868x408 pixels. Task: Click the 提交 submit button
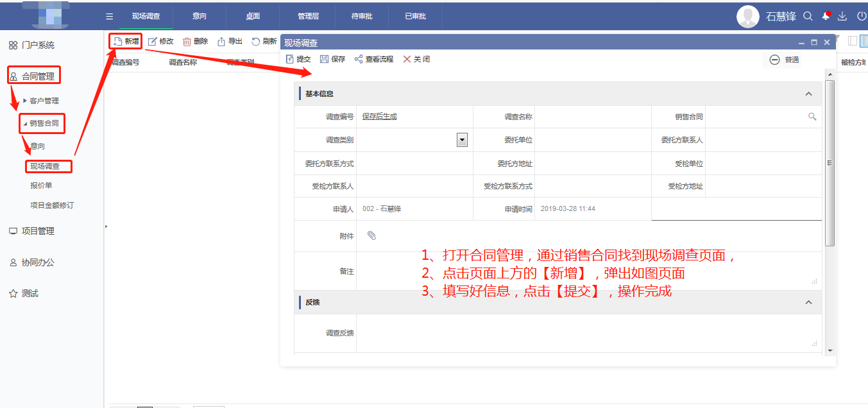click(298, 59)
